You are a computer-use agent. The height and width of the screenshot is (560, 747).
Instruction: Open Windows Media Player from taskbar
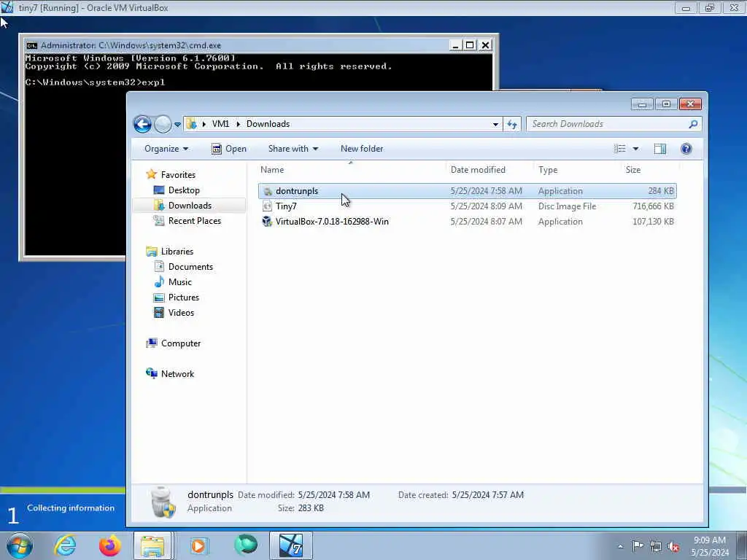[198, 545]
